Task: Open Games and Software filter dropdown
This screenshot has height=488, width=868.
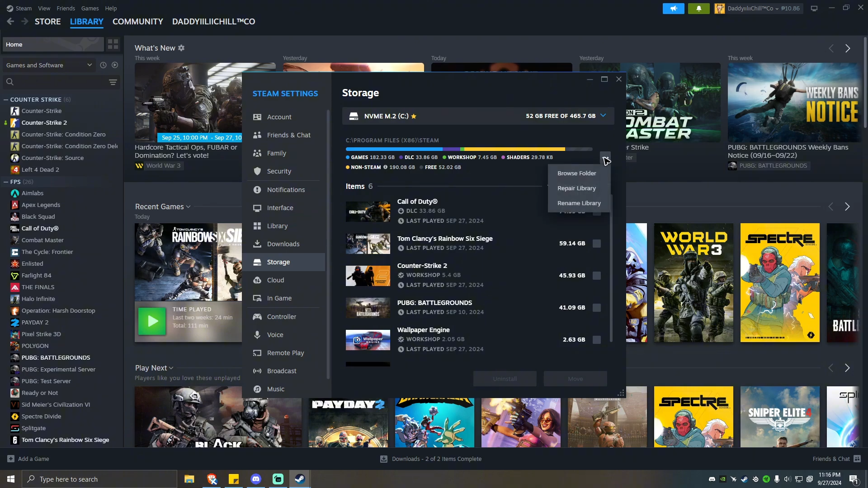Action: (x=49, y=65)
